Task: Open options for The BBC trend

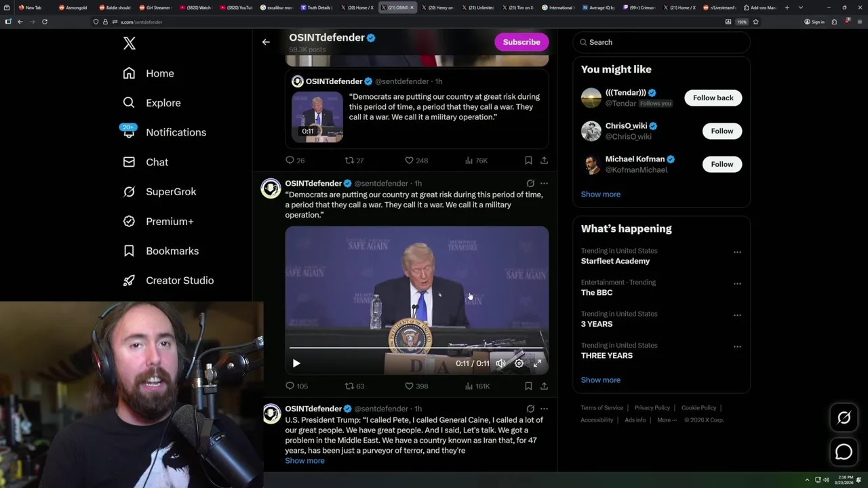Action: point(737,283)
